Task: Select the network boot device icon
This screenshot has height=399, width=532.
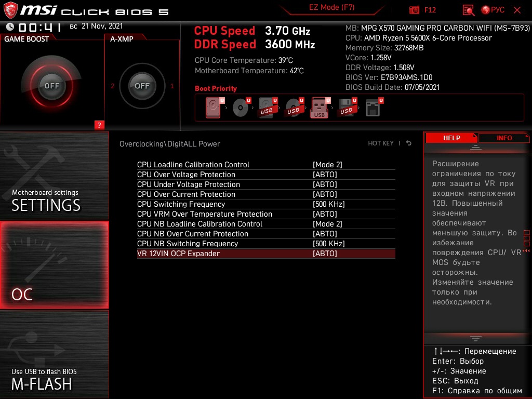Action: click(374, 107)
